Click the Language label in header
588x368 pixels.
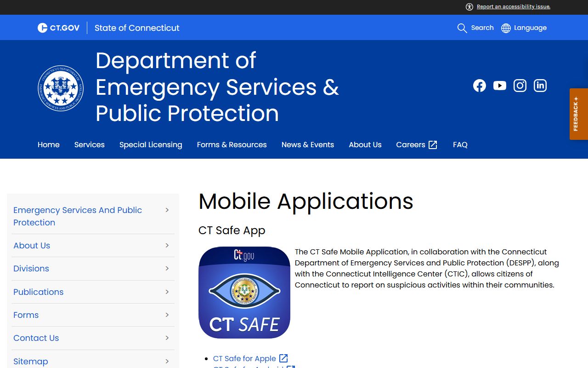pos(530,28)
